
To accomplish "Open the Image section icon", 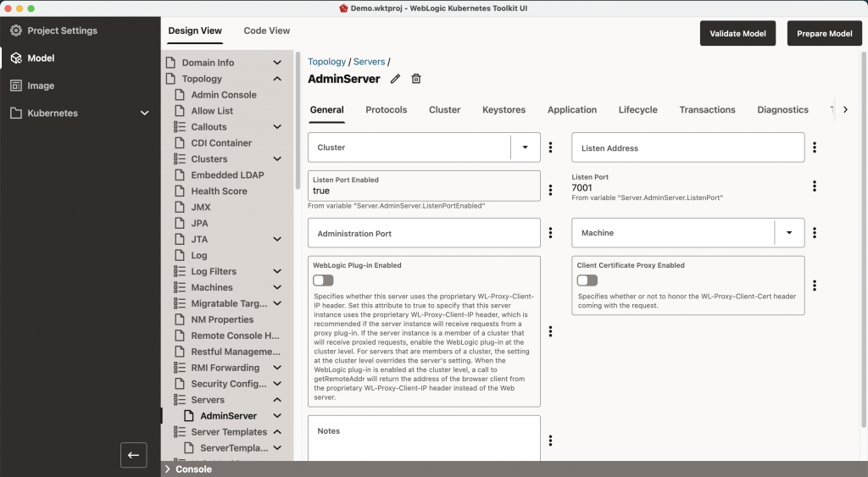I will point(16,86).
